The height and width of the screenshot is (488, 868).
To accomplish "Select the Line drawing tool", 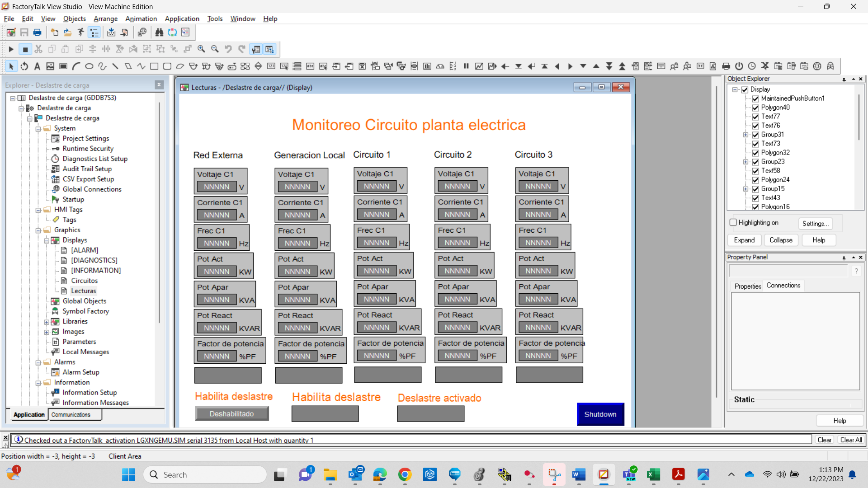I will (115, 66).
